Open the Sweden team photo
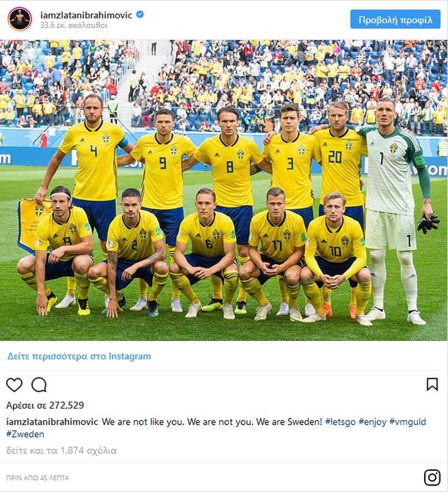 tap(224, 190)
